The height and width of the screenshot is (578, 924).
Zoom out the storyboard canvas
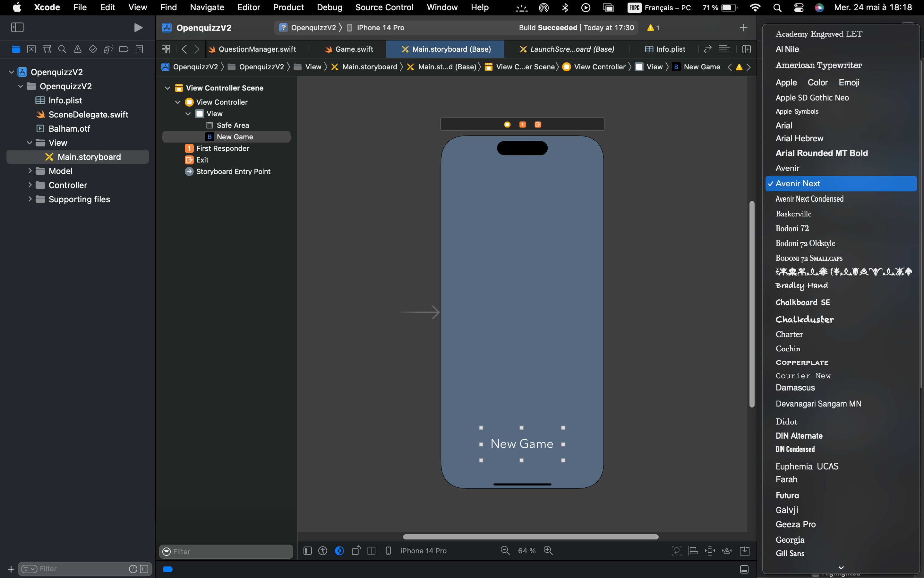coord(505,550)
